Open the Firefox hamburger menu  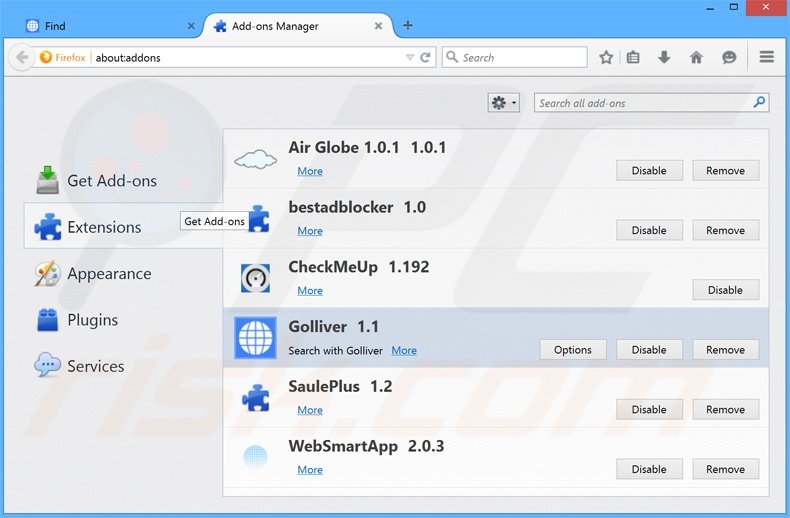point(767,57)
